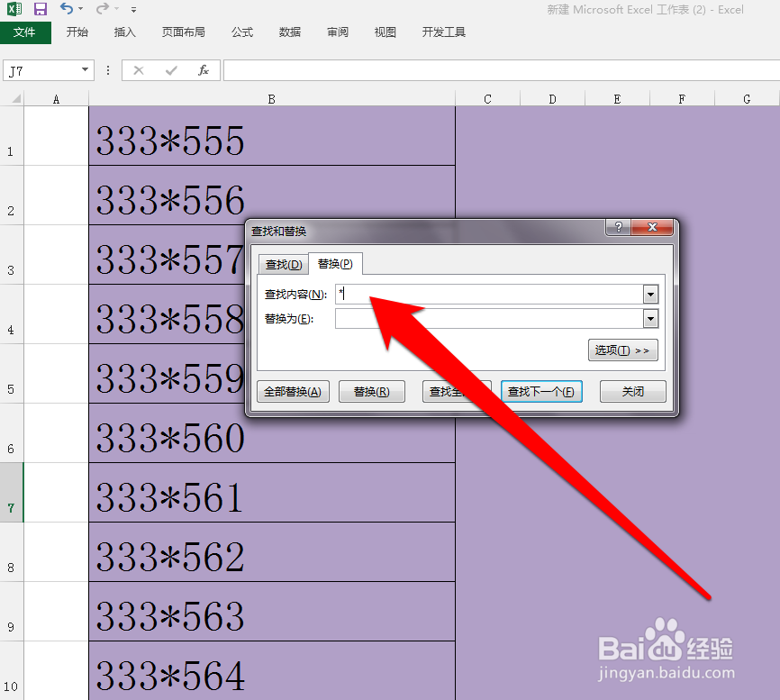
Task: Click the 替换为 input field
Action: click(x=489, y=318)
